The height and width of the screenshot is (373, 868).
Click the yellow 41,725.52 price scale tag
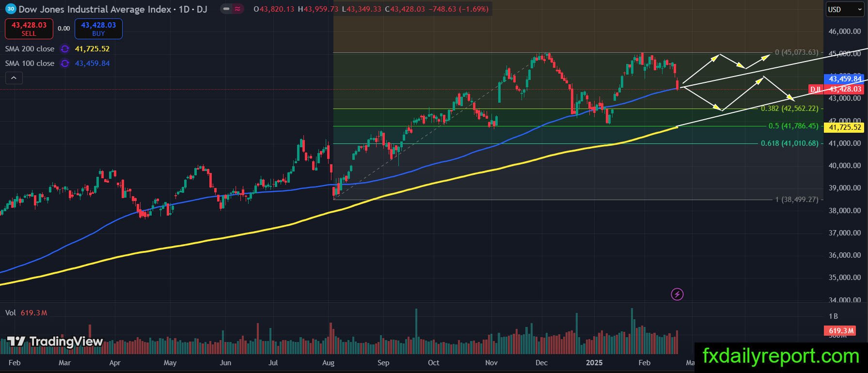(x=845, y=127)
